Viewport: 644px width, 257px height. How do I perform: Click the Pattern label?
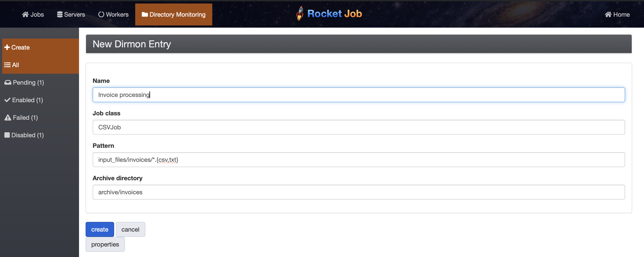click(x=103, y=146)
